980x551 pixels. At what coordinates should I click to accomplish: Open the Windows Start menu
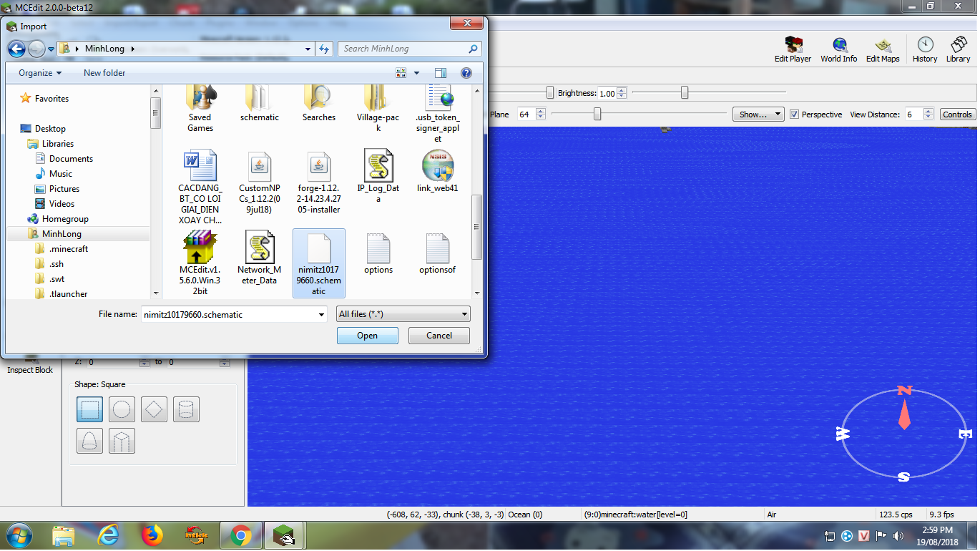(18, 535)
